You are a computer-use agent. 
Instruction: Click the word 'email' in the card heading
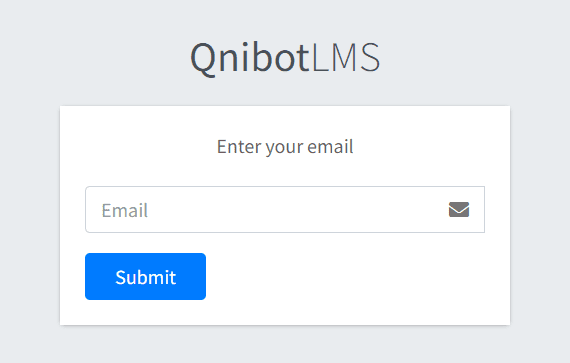tap(330, 146)
